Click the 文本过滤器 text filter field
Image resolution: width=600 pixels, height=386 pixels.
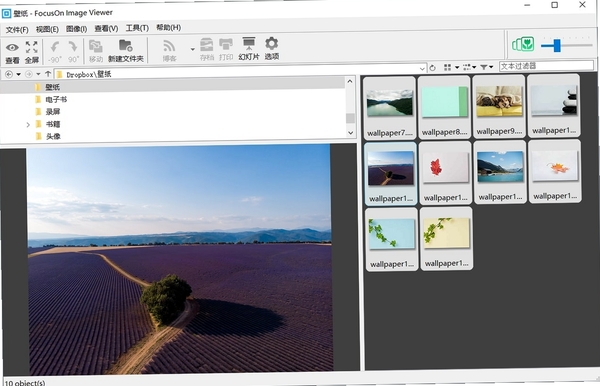pos(546,65)
